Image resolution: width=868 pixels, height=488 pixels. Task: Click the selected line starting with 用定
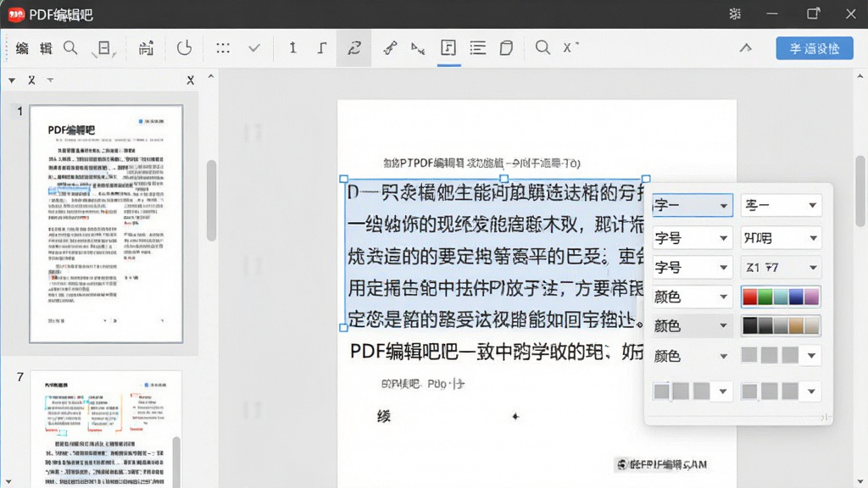(x=496, y=288)
